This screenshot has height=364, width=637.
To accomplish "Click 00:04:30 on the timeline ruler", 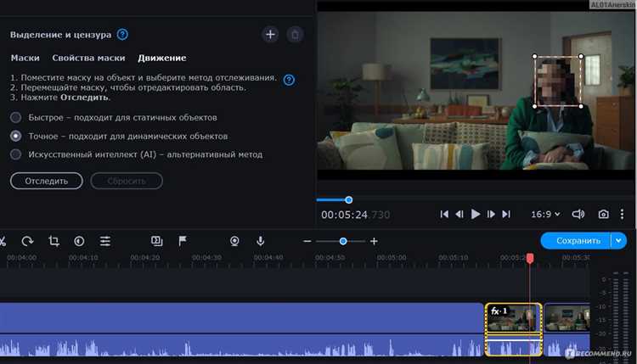I will coord(206,258).
